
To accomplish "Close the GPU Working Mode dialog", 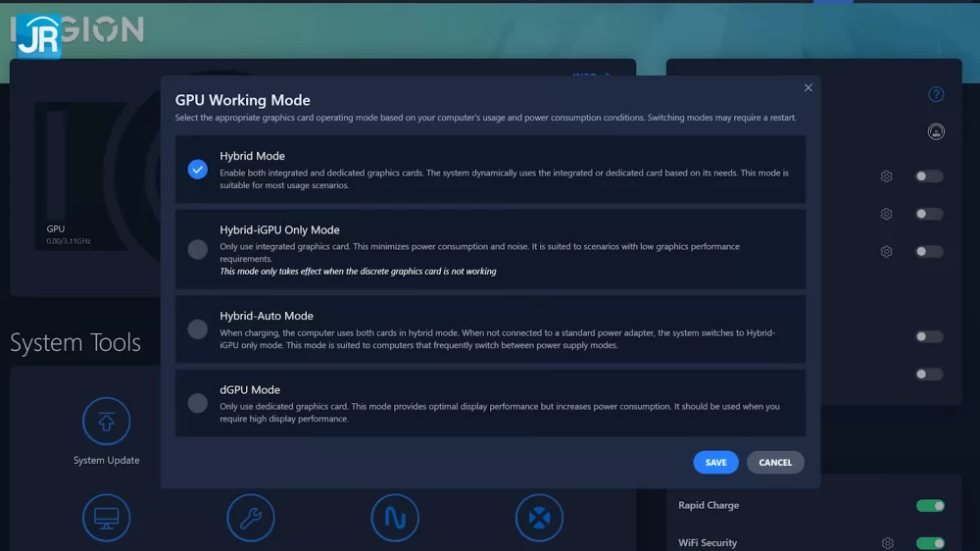I will (x=808, y=87).
